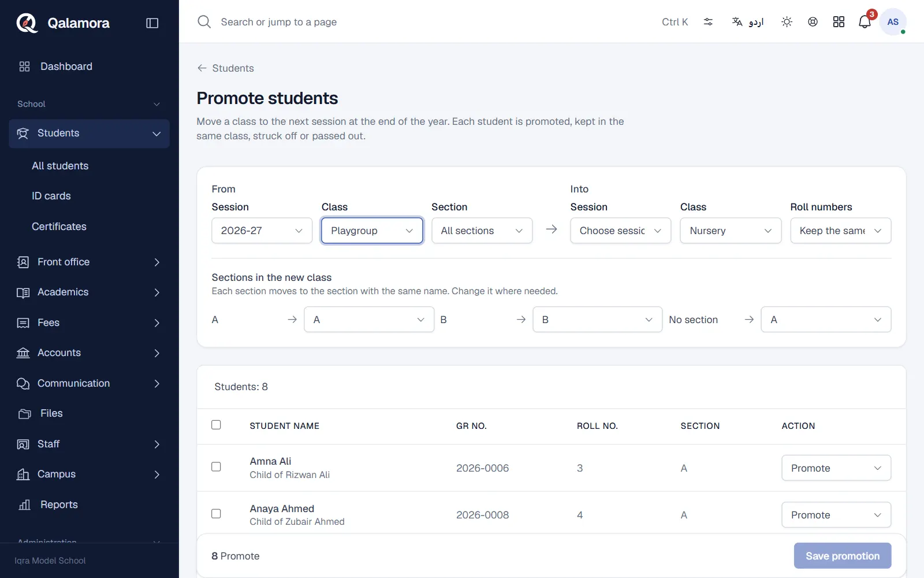
Task: Open Amna Ali's Promote action dropdown
Action: point(836,468)
